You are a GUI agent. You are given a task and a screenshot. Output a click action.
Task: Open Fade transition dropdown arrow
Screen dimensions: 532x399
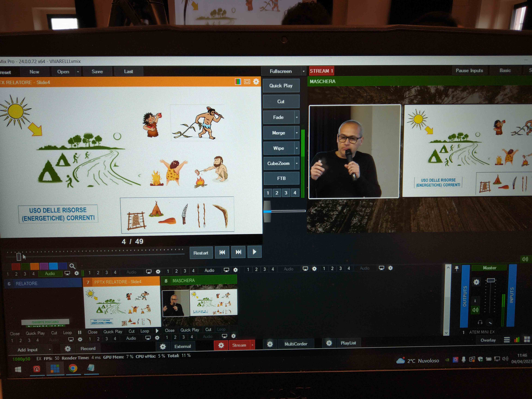297,117
